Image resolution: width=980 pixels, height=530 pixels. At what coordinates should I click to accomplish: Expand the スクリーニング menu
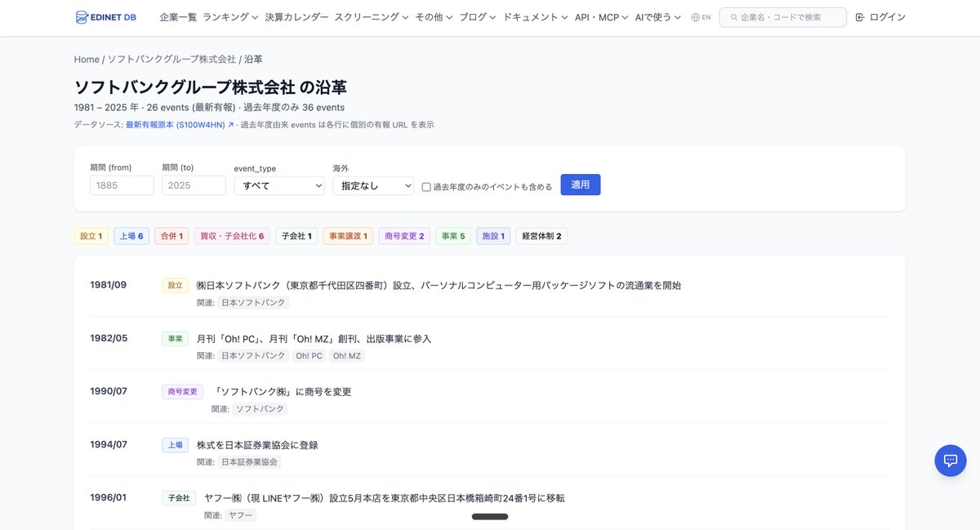(372, 17)
